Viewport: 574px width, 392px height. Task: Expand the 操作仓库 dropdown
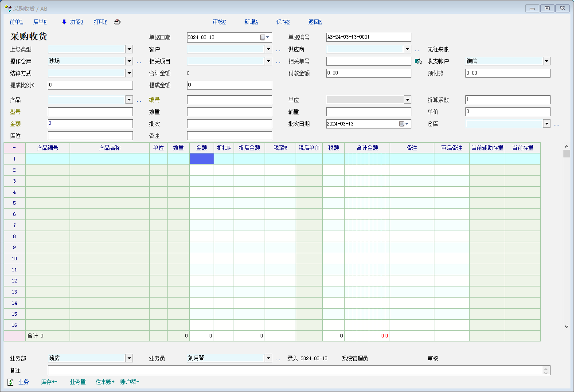(129, 61)
